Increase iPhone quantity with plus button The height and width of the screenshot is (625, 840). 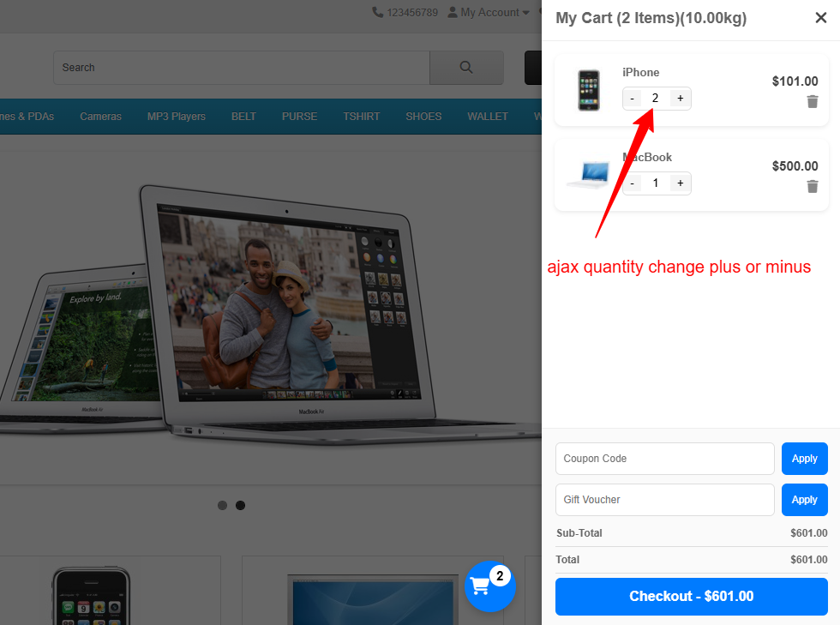click(x=680, y=99)
